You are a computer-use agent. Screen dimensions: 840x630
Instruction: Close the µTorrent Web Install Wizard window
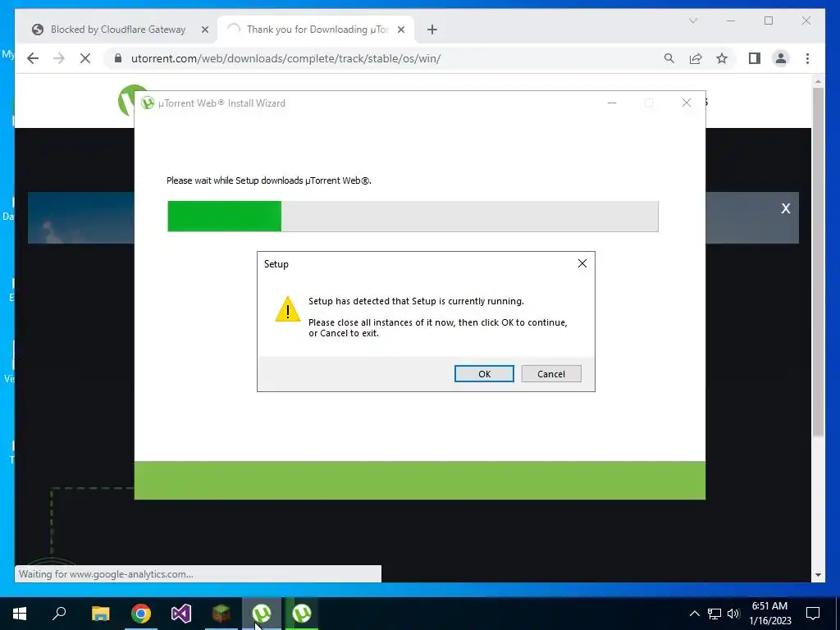[x=687, y=103]
